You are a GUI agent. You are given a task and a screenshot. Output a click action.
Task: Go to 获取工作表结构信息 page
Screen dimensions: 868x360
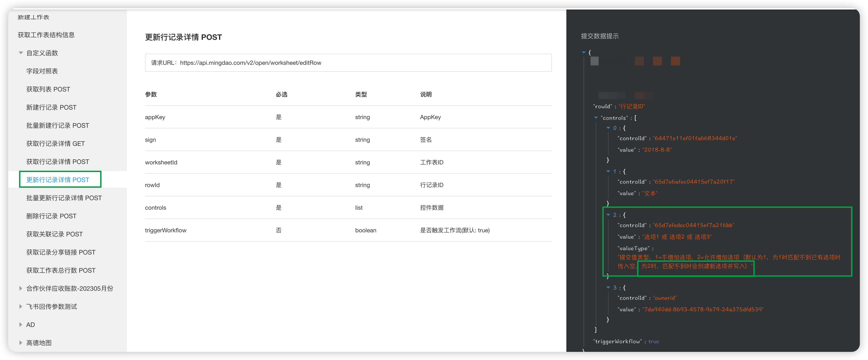[x=46, y=35]
